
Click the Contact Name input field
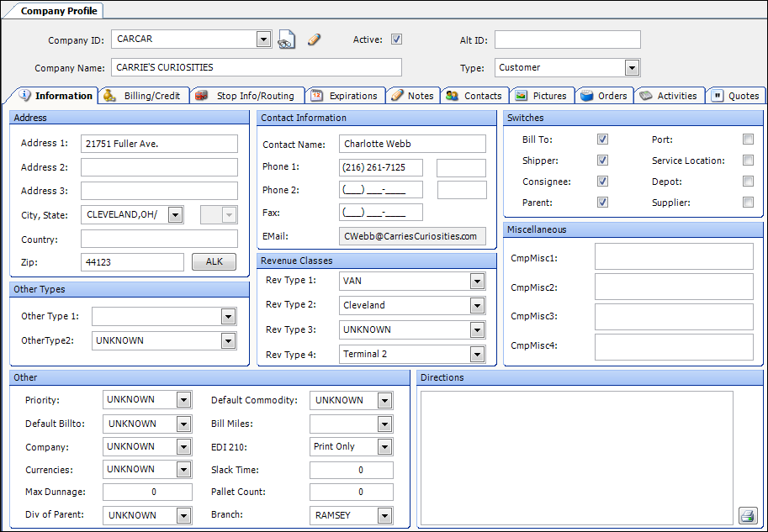(412, 144)
